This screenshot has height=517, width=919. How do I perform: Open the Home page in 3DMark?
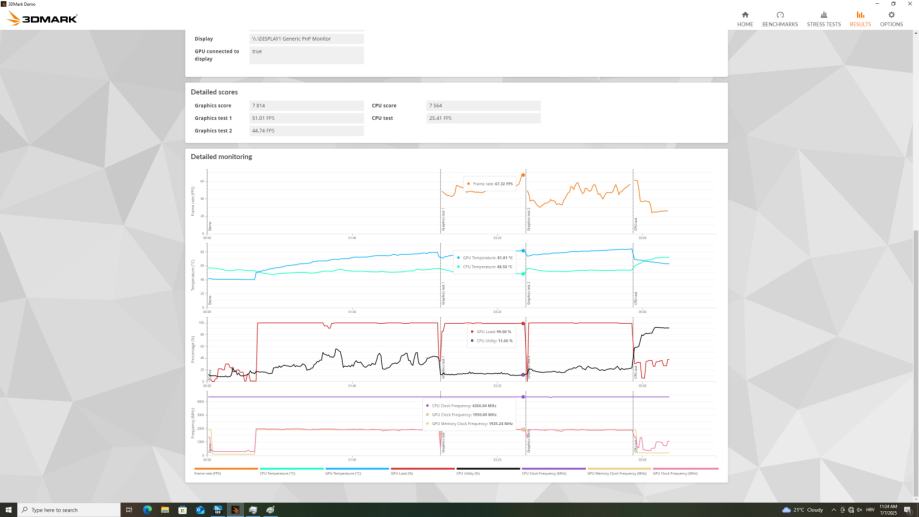click(745, 19)
